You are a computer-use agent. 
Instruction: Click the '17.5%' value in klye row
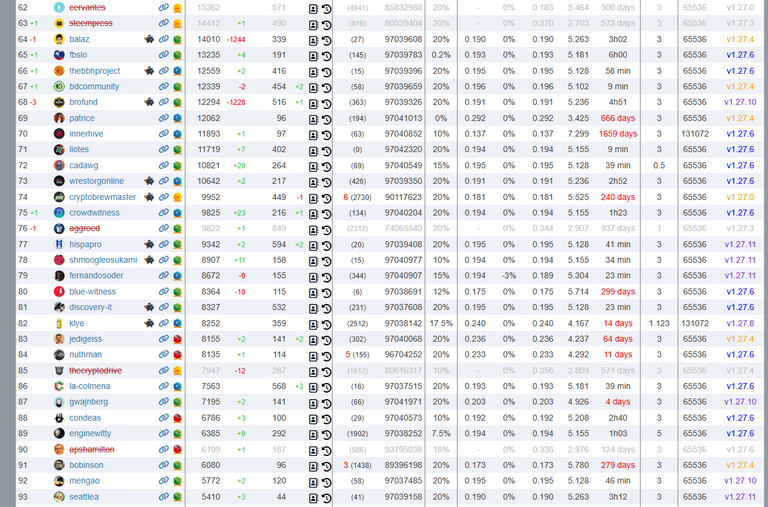coord(441,323)
